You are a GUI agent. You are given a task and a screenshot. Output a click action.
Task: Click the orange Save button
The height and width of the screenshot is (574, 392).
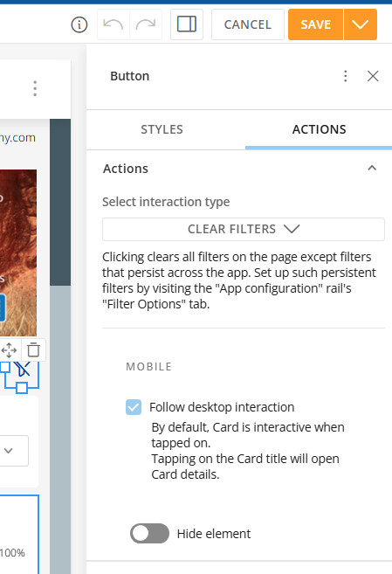pyautogui.click(x=315, y=24)
